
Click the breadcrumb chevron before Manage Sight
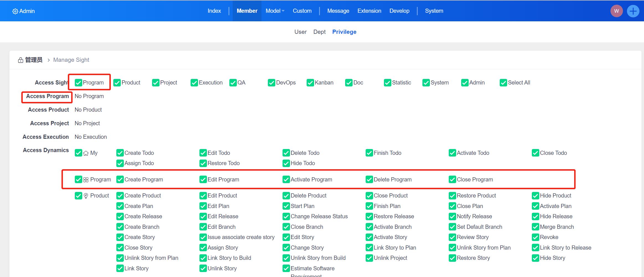48,60
